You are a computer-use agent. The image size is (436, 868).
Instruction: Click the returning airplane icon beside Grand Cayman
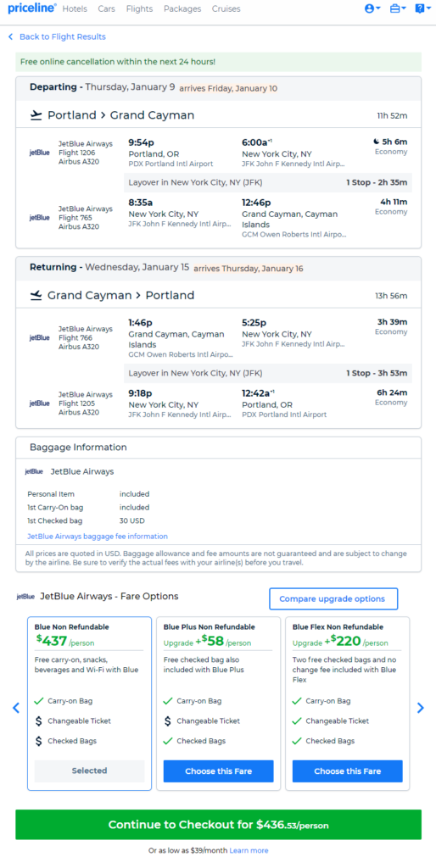pyautogui.click(x=36, y=296)
